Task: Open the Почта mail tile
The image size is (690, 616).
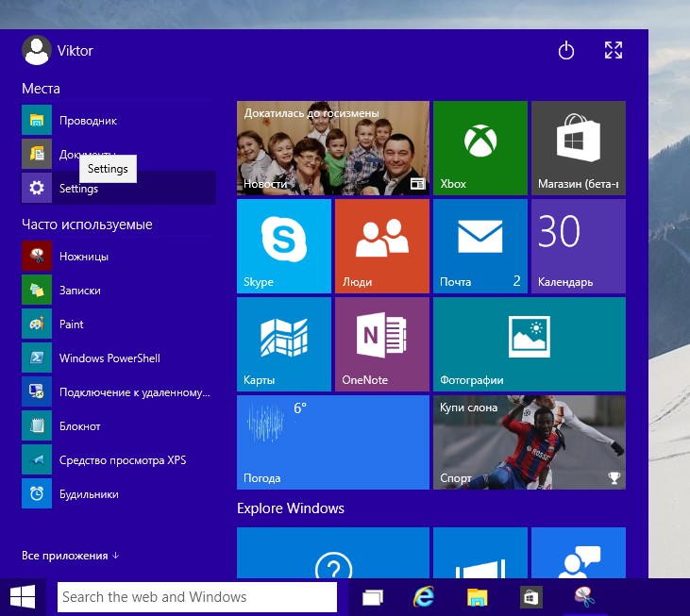Action: tap(480, 246)
